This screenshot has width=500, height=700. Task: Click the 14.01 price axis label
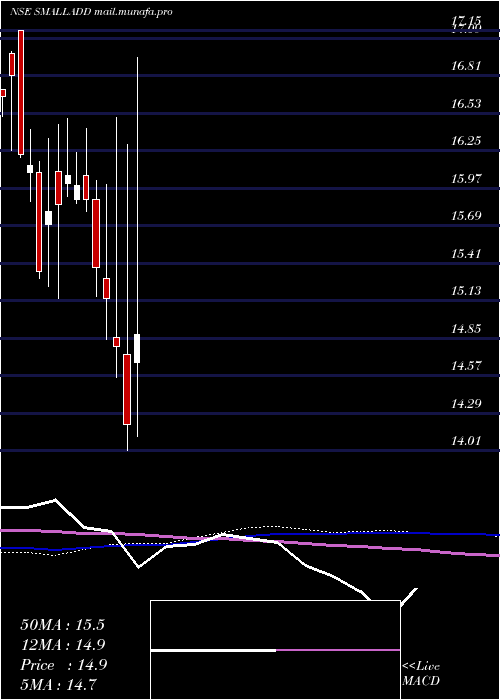pos(466,441)
